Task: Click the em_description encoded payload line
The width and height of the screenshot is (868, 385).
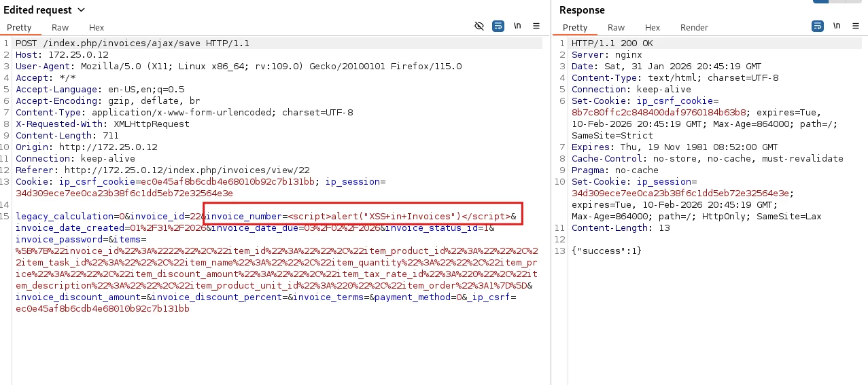Action: (x=274, y=286)
